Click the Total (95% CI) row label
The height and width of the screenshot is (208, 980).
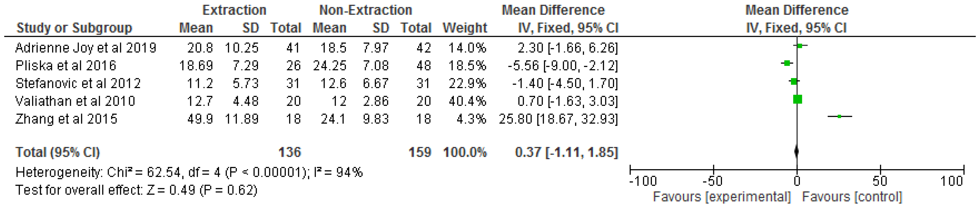58,152
